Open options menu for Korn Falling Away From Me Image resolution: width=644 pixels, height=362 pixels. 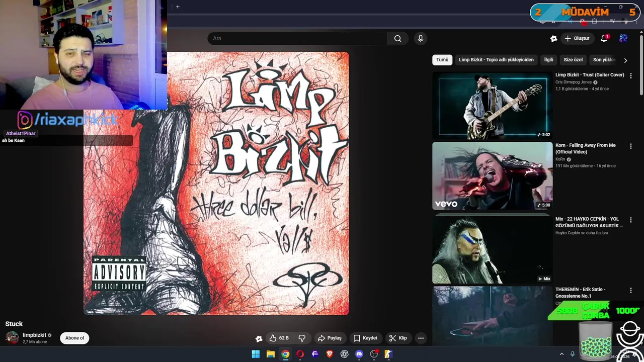click(631, 146)
